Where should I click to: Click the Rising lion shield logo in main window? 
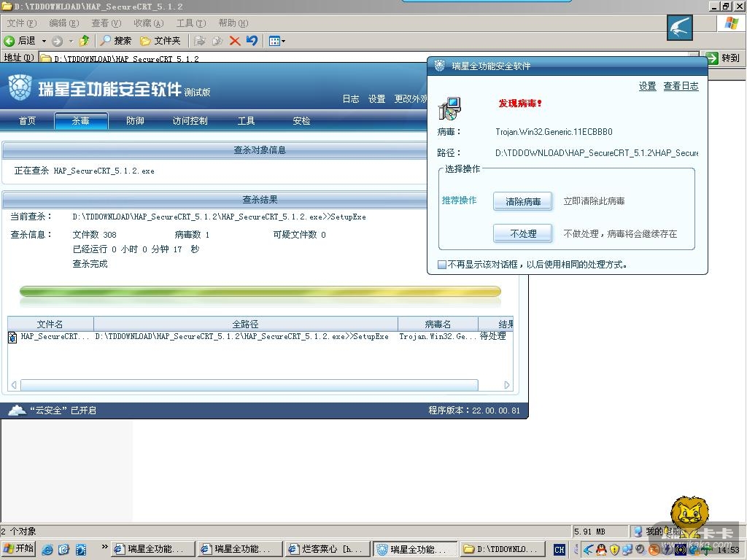20,87
